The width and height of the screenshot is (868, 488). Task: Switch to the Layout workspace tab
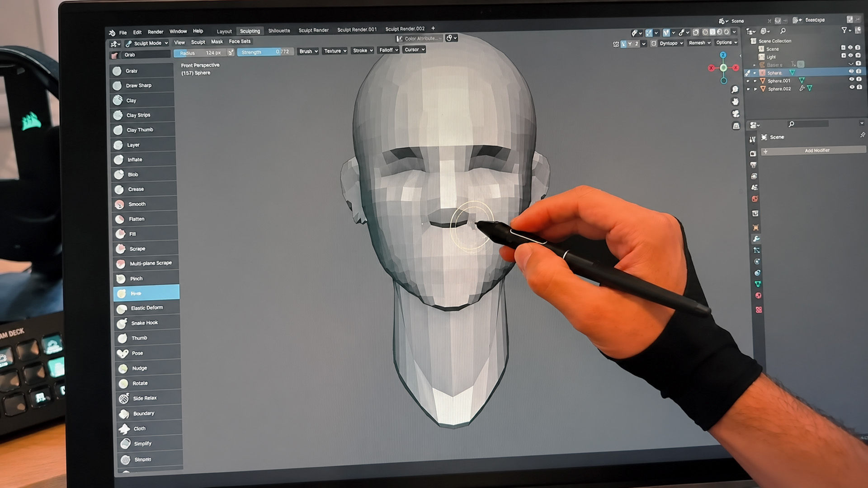point(224,32)
